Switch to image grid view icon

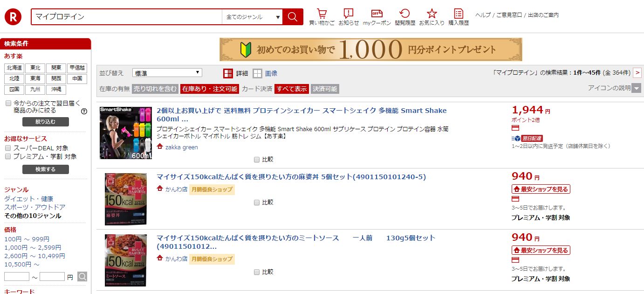pos(258,73)
